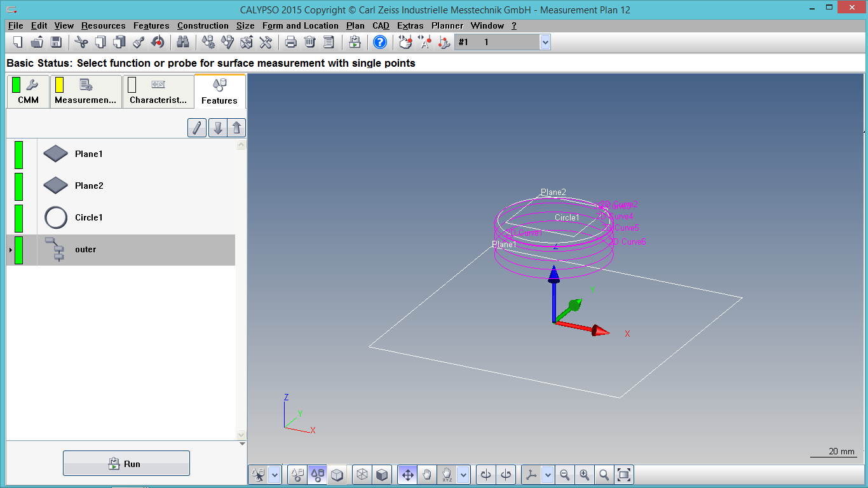This screenshot has width=868, height=488.
Task: Click the undo icon with red circular arrow
Action: [158, 42]
